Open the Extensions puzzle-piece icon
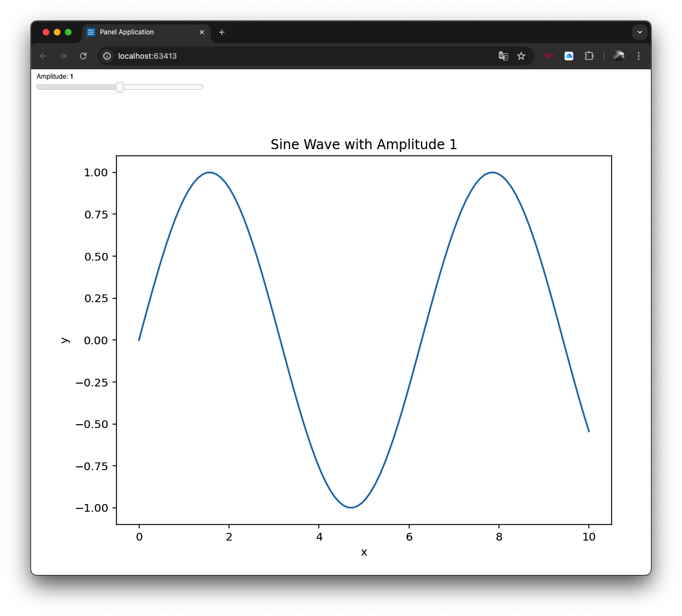Image resolution: width=682 pixels, height=616 pixels. tap(589, 56)
